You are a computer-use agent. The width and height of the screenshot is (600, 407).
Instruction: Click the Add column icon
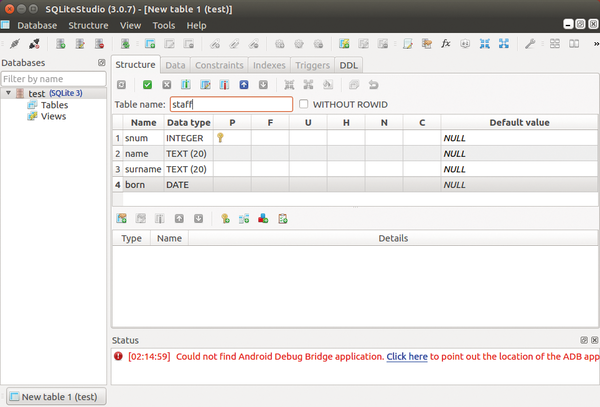[186, 85]
